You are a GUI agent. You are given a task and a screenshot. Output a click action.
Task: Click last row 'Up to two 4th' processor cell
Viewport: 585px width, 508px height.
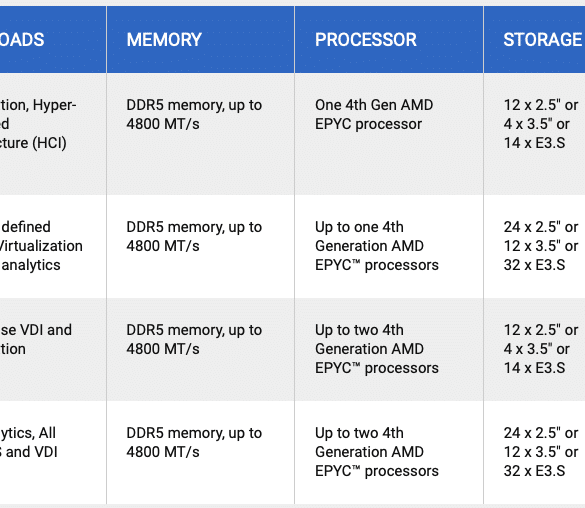click(x=389, y=452)
